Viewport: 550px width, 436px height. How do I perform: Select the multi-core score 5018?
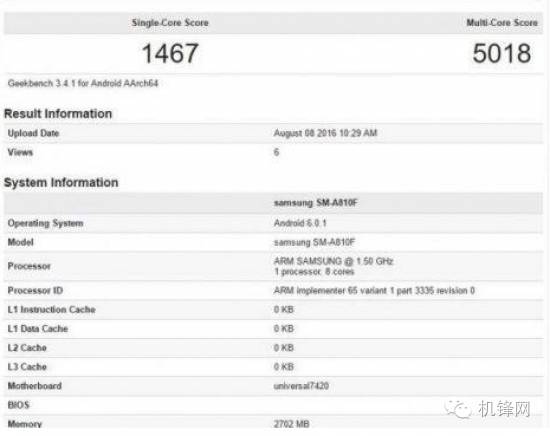tap(502, 53)
